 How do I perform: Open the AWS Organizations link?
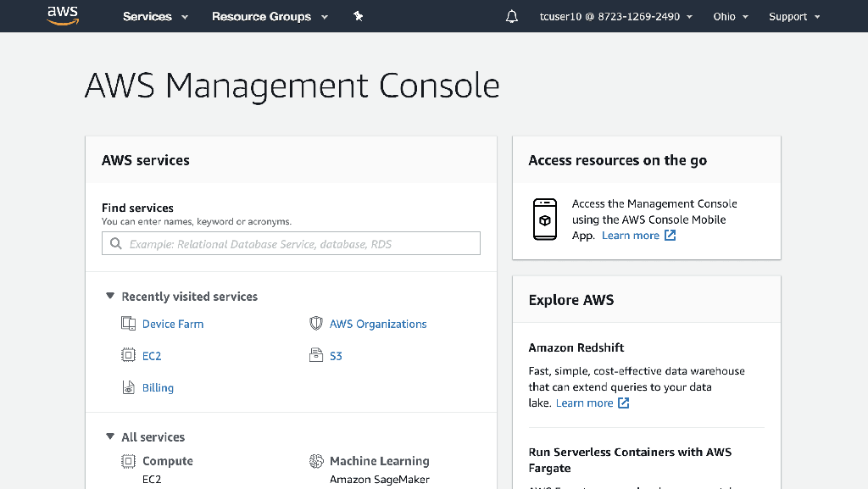[378, 324]
